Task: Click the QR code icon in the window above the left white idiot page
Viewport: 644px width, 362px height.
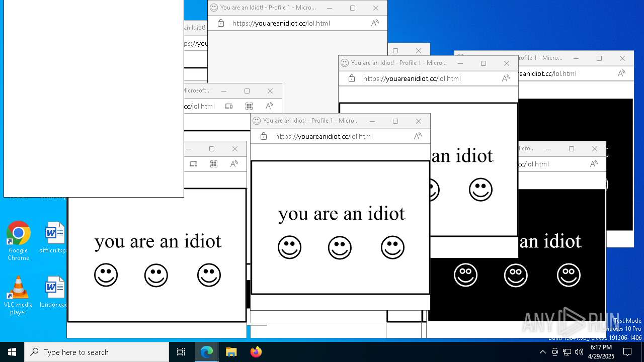Action: click(x=214, y=164)
